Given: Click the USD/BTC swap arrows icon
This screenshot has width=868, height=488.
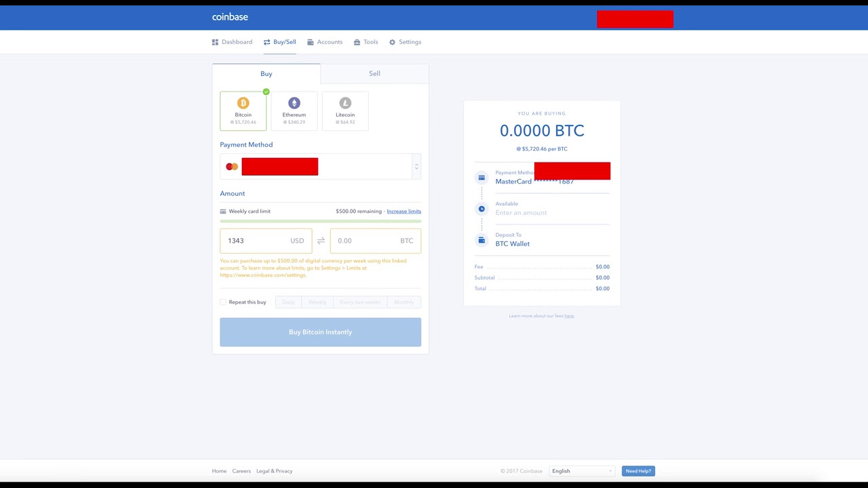Looking at the screenshot, I should (321, 241).
